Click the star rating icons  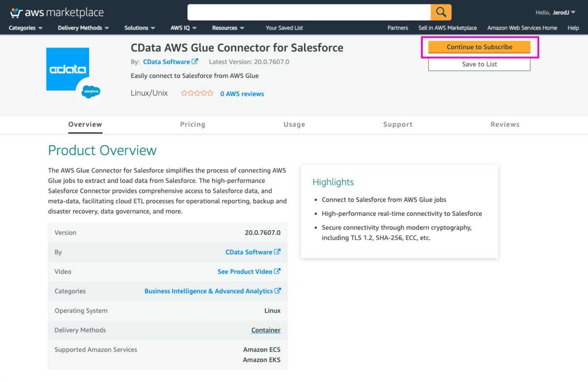pos(197,93)
